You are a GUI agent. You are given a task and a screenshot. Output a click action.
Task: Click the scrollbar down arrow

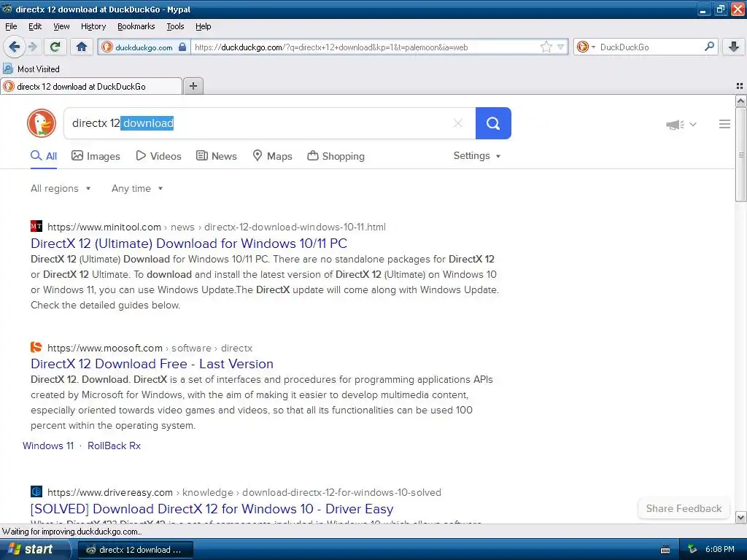[x=740, y=517]
